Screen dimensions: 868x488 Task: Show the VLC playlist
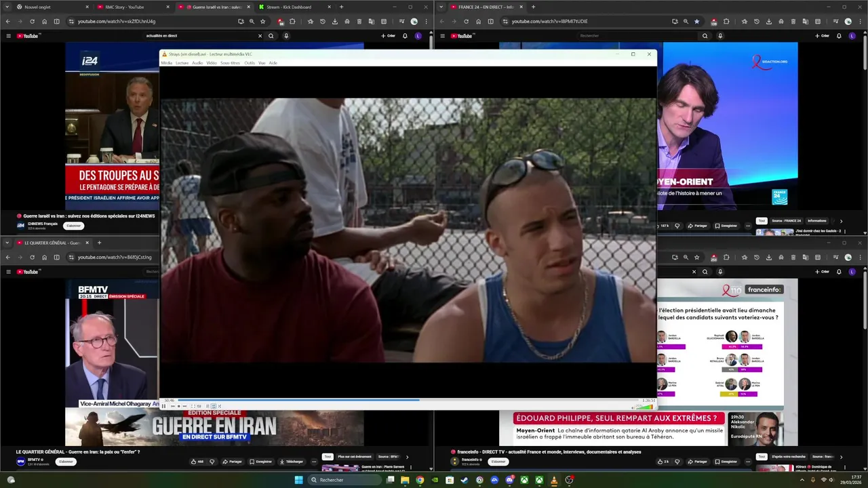tap(208, 406)
